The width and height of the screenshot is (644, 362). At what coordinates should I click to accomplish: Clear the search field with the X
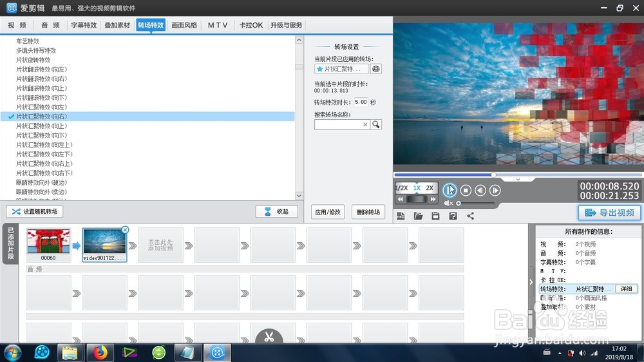point(365,124)
